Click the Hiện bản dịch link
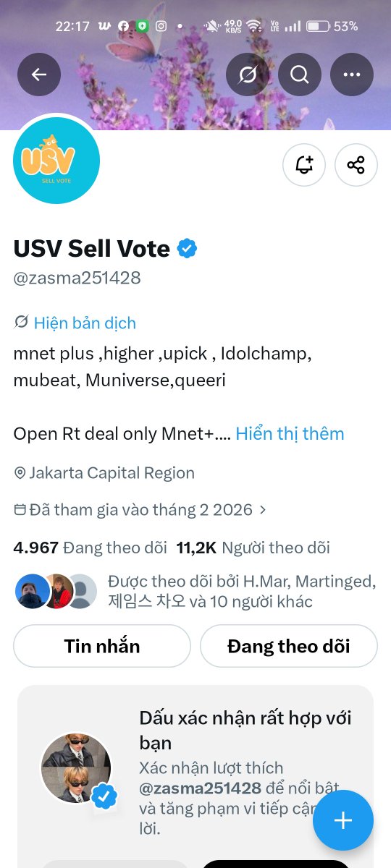Viewport: 391px width, 868px height. click(85, 323)
